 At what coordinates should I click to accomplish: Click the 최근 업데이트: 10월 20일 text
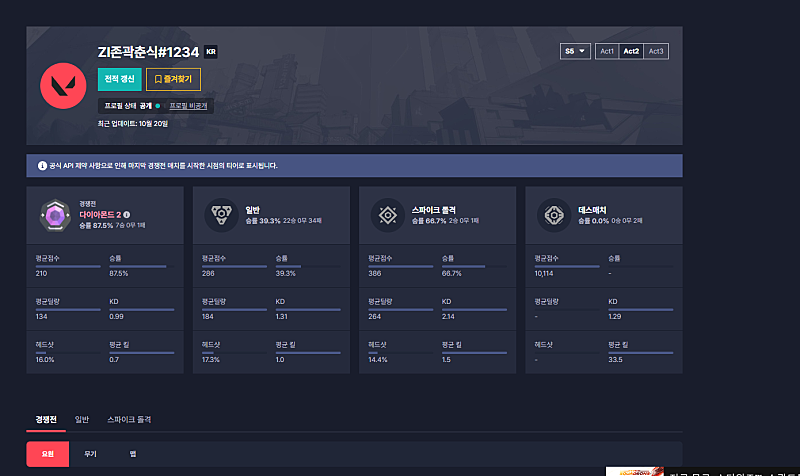(x=133, y=123)
